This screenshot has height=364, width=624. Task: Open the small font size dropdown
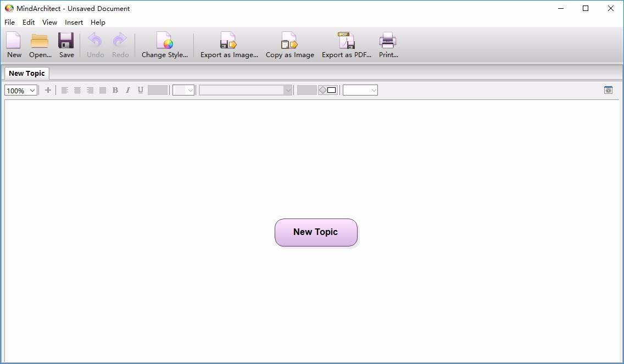183,90
